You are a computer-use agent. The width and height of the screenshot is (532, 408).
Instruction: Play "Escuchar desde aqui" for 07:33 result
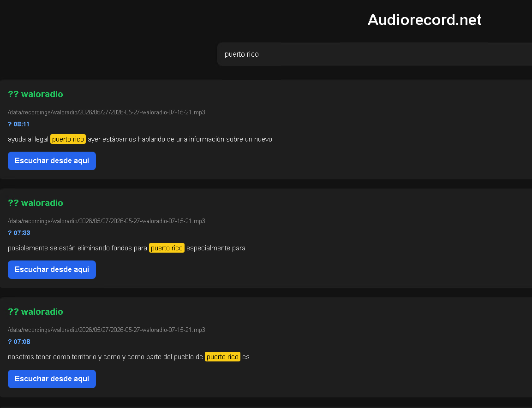[52, 269]
